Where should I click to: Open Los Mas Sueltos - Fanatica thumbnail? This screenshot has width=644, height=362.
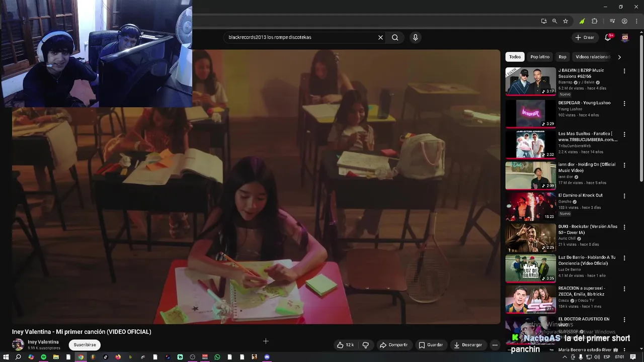click(x=531, y=144)
